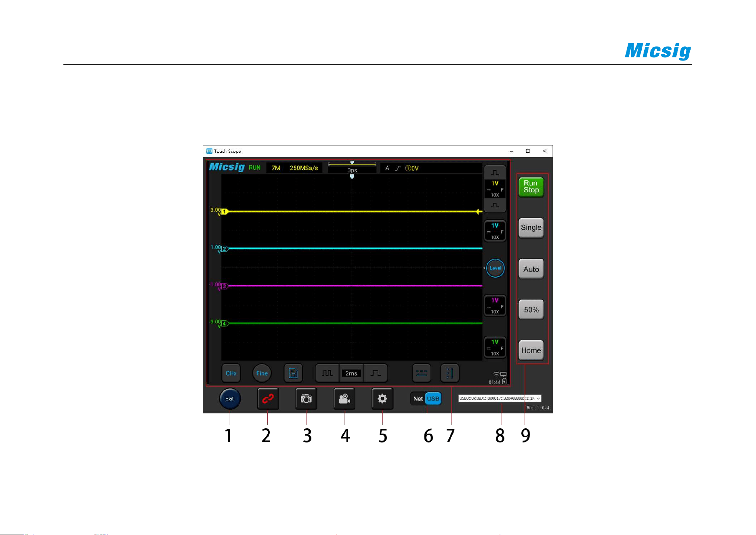This screenshot has width=756, height=535.
Task: Open settings via the gear icon
Action: 382,399
